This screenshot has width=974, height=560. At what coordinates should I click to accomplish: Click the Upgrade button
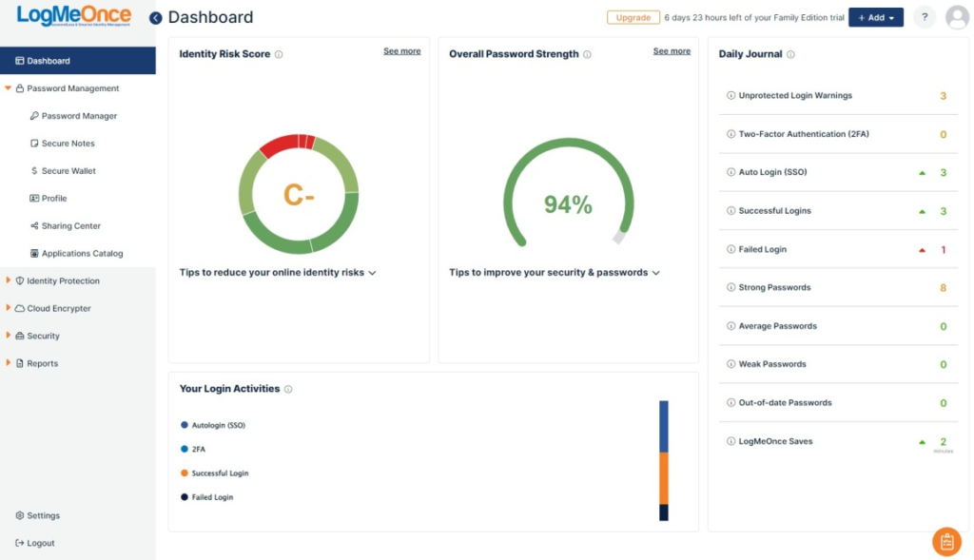coord(633,18)
